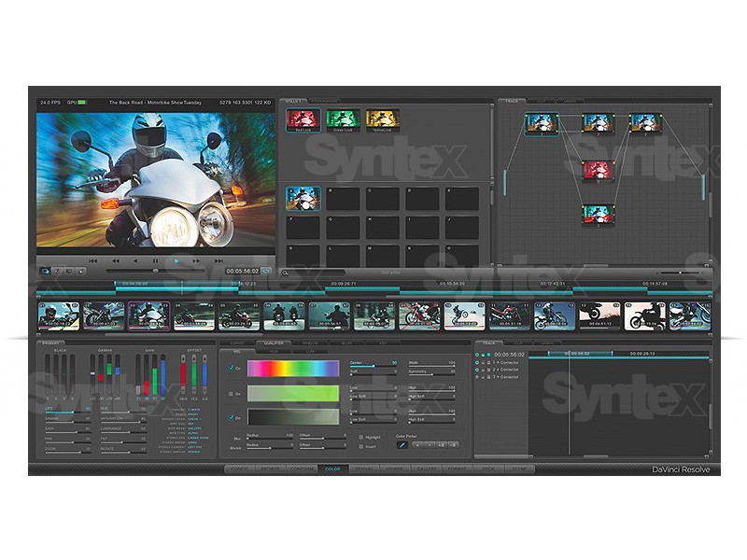
Task: Switch to the Curves tab
Action: click(239, 342)
